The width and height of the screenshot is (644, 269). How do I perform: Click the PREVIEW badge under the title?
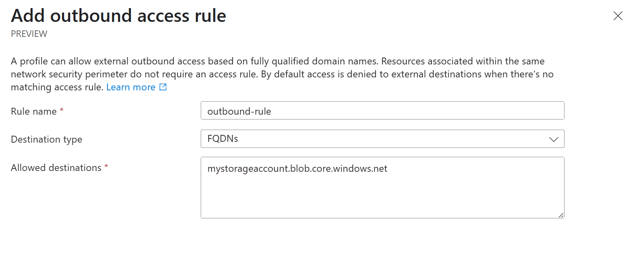pyautogui.click(x=29, y=34)
